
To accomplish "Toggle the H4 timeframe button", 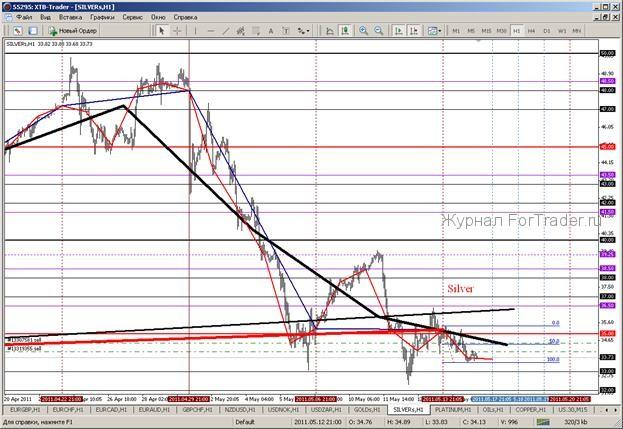I will click(x=532, y=31).
